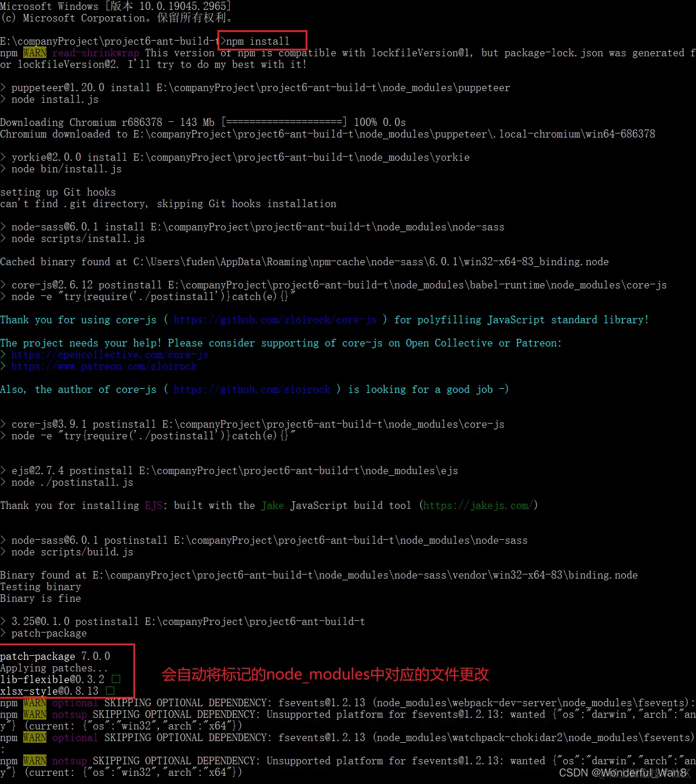Click the 'Testing binary' line
This screenshot has height=784, width=696.
[x=41, y=587]
